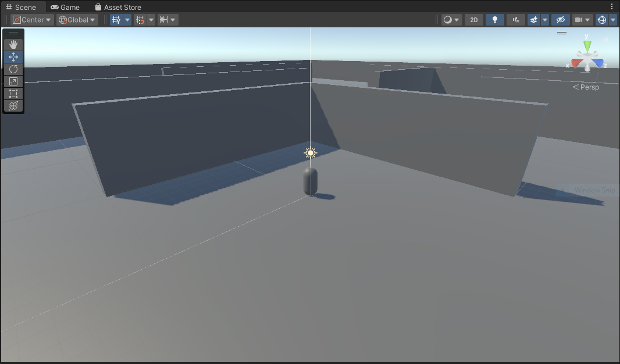The height and width of the screenshot is (364, 620).
Task: Select the Hand tool in the toolbar
Action: tap(13, 44)
